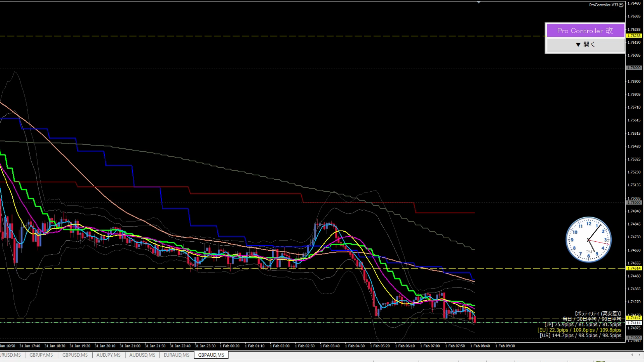Click the yellow 1.74147 price level label
644x362 pixels.
634,318
